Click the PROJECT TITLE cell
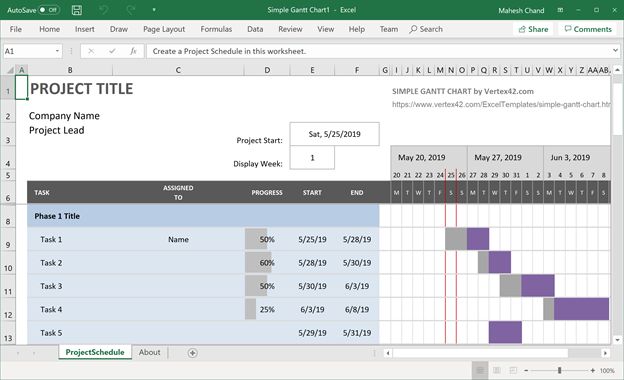The width and height of the screenshot is (624, 380). pos(81,88)
